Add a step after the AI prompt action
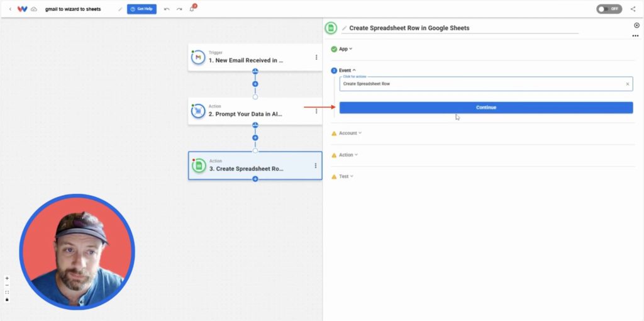The width and height of the screenshot is (644, 321). 255,138
